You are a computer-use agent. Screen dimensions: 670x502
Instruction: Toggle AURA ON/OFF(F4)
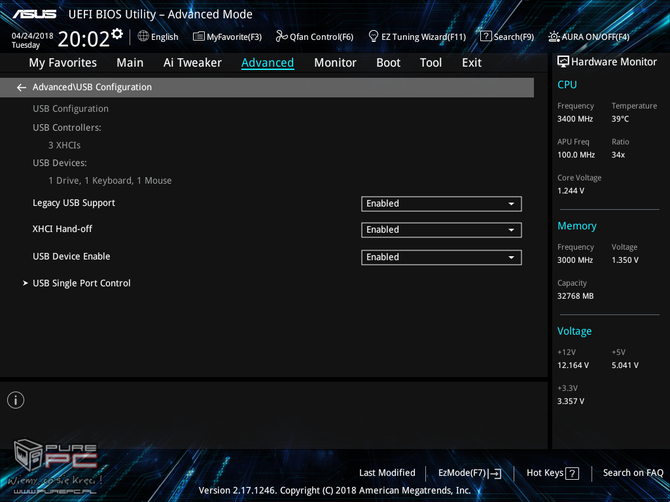pyautogui.click(x=589, y=37)
